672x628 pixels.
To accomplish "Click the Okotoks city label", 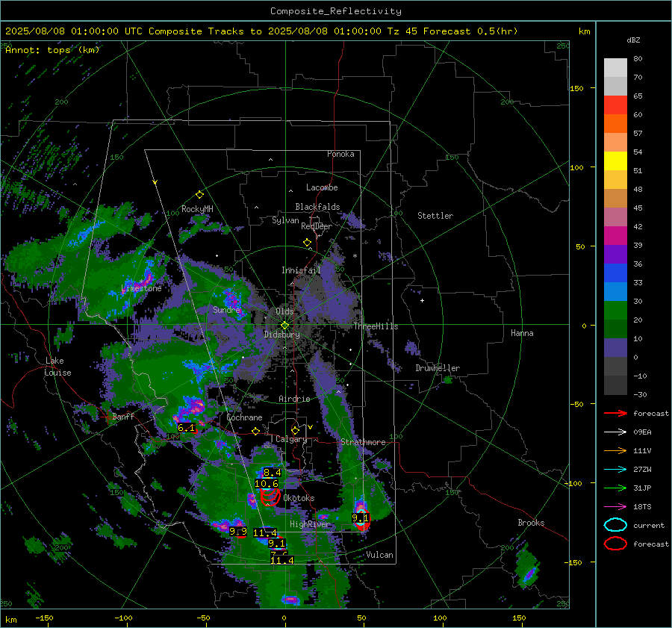I will [x=299, y=498].
